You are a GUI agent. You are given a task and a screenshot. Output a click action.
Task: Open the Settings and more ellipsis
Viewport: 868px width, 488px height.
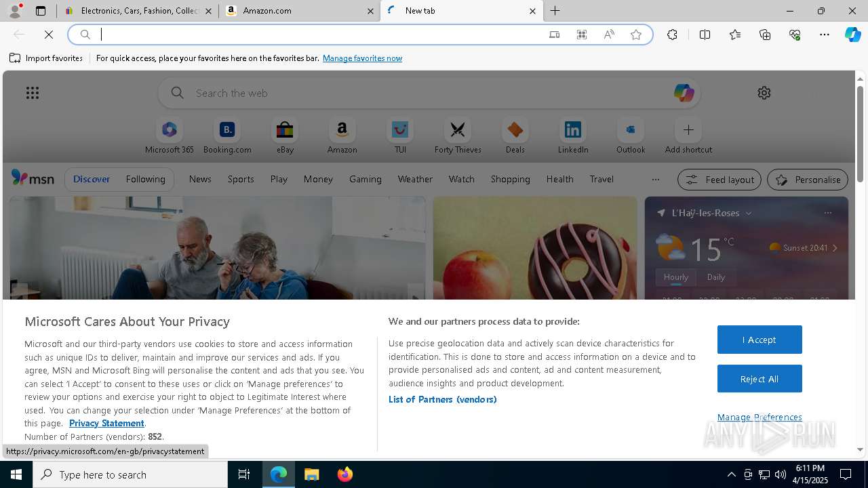coord(825,35)
